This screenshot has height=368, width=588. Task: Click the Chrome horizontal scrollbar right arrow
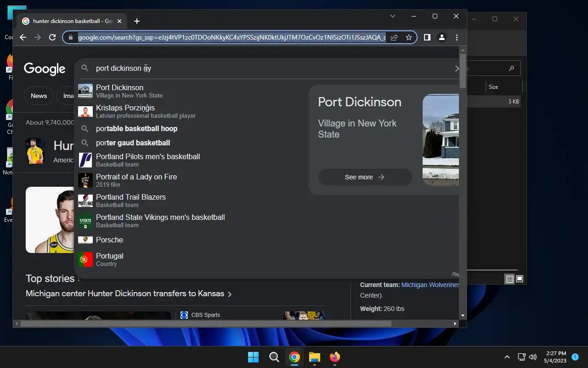455,323
